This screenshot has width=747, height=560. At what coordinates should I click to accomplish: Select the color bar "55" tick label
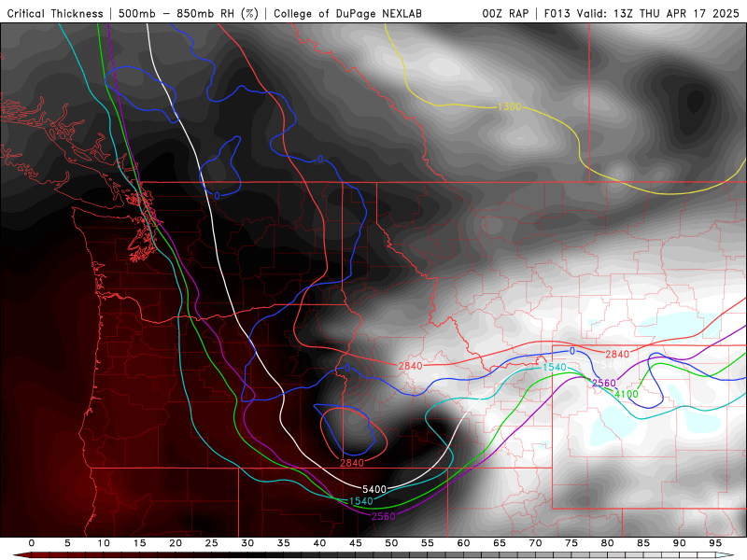tap(428, 543)
